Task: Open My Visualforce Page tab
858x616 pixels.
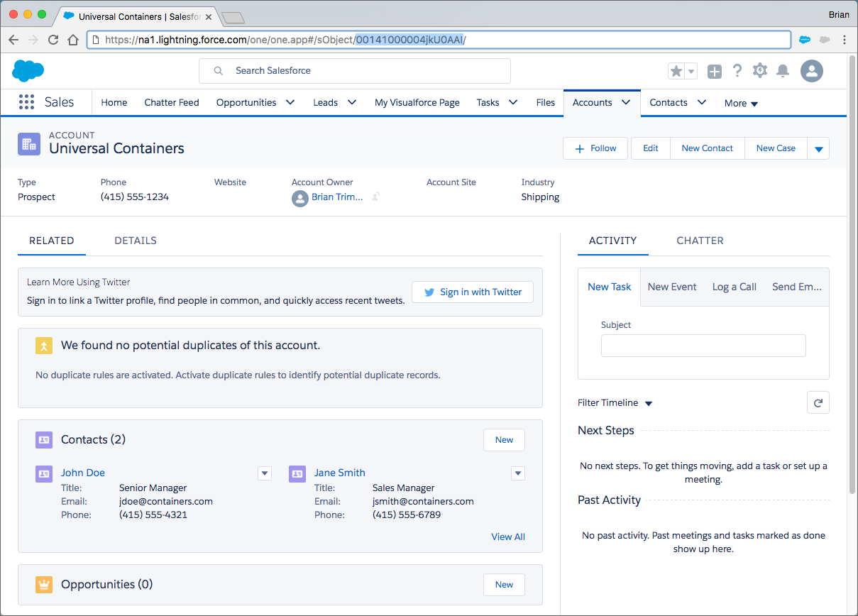Action: coord(417,102)
